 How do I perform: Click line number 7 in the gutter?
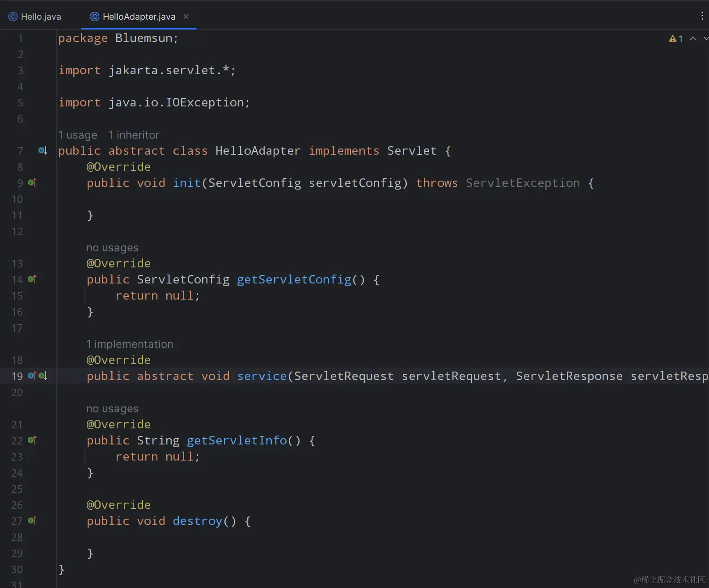20,151
